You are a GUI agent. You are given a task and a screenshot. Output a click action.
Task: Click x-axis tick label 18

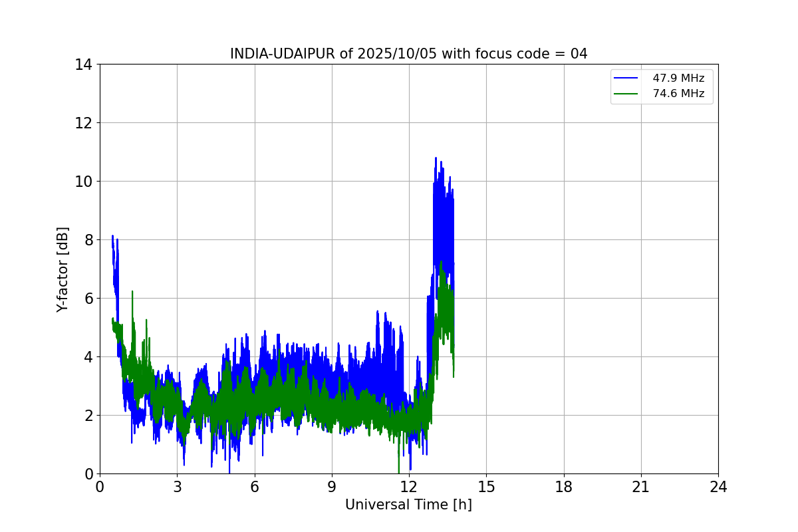click(x=563, y=487)
